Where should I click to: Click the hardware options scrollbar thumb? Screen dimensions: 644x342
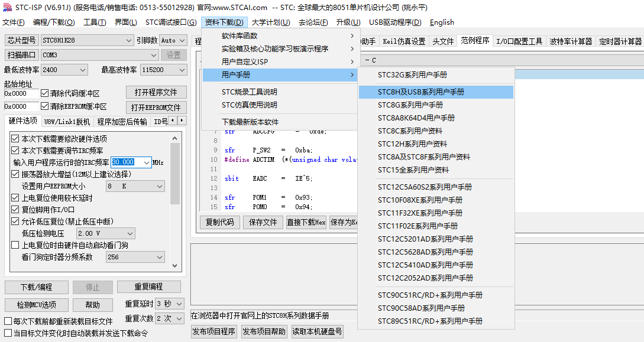tap(175, 173)
